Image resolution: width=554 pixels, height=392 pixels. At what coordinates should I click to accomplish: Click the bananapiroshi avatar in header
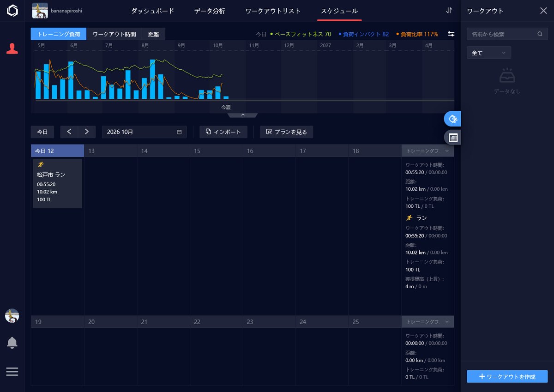coord(40,11)
